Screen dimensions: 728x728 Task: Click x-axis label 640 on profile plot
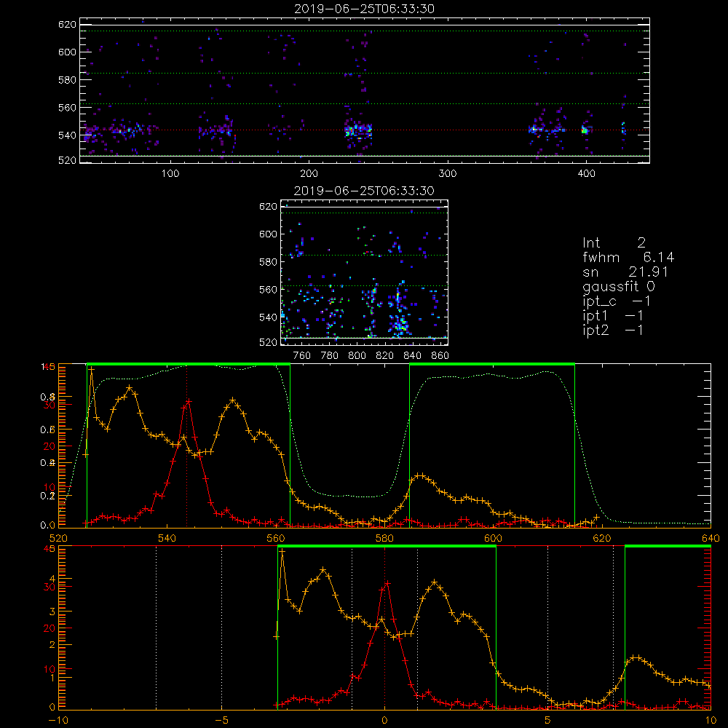pos(711,538)
